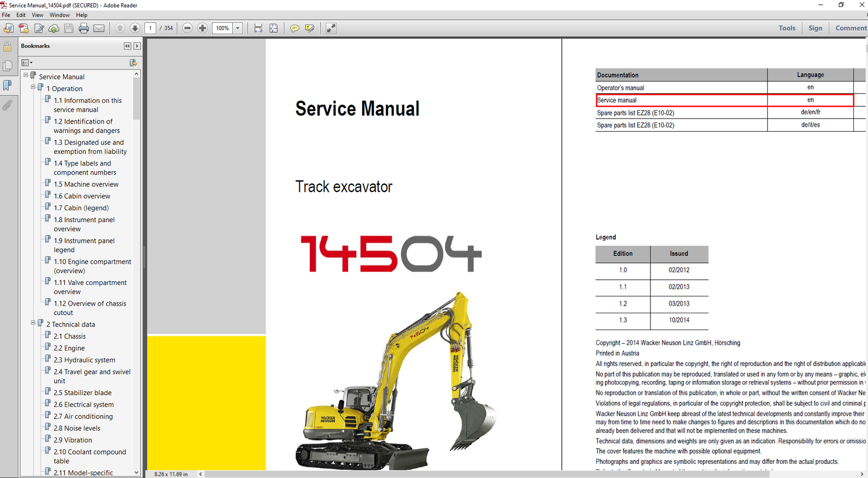Toggle the Page Thumbnails panel
The width and height of the screenshot is (868, 478).
click(8, 66)
